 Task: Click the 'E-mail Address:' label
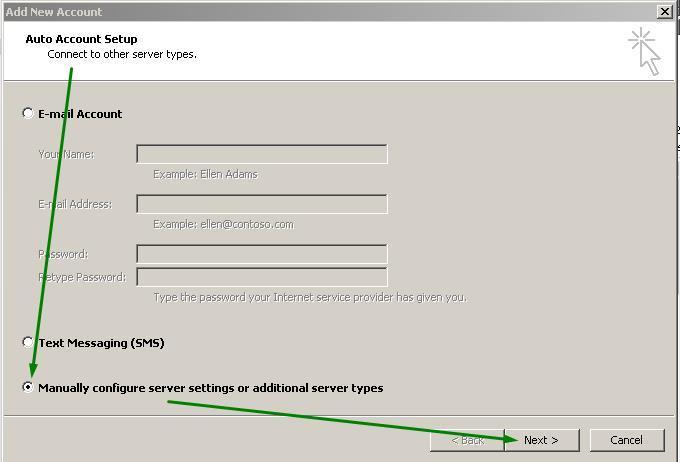75,204
